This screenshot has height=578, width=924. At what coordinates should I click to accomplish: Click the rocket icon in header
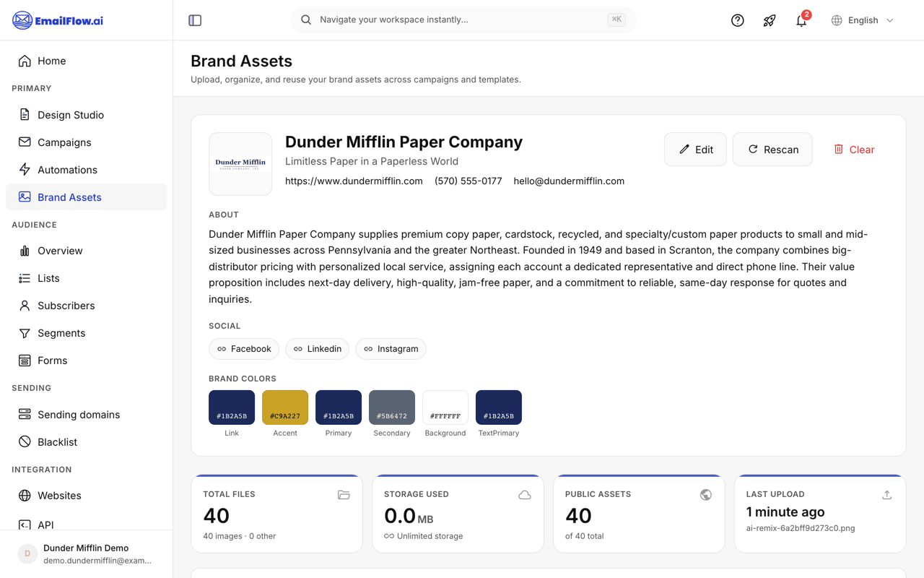click(770, 20)
